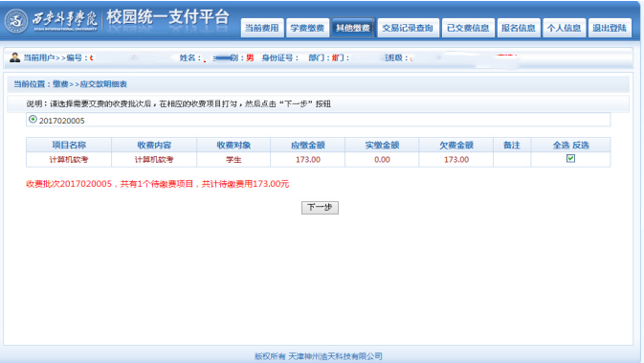644x363 pixels.
Task: Click the 欠费金额 column header
Action: click(455, 146)
